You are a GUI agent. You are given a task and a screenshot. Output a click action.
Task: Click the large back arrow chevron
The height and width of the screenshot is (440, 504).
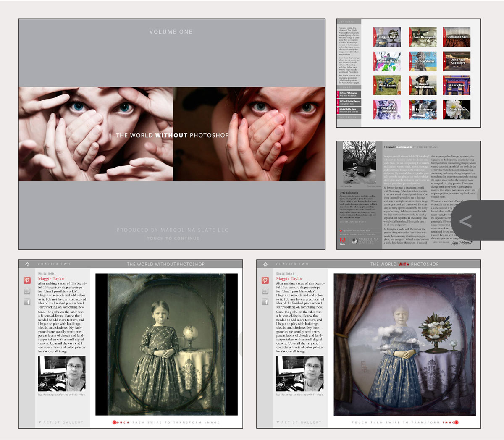tap(465, 221)
